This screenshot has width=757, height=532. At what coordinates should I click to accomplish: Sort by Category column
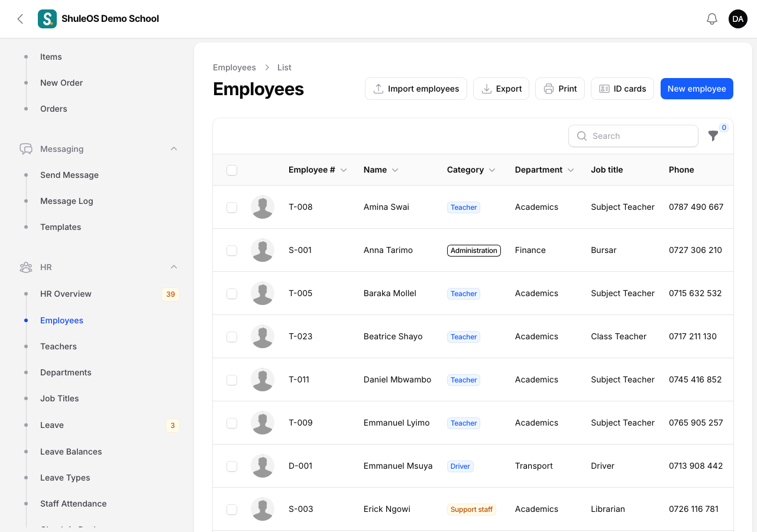point(471,170)
